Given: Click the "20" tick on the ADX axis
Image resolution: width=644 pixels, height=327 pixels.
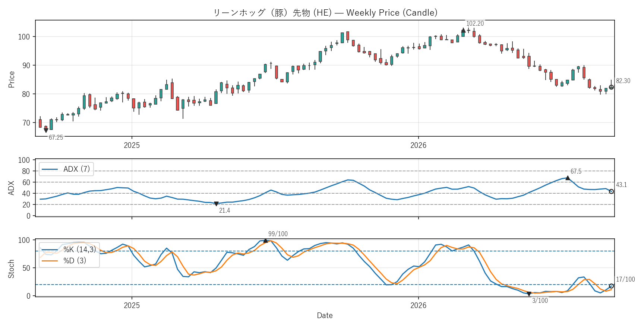Looking at the screenshot, I should click(26, 205).
